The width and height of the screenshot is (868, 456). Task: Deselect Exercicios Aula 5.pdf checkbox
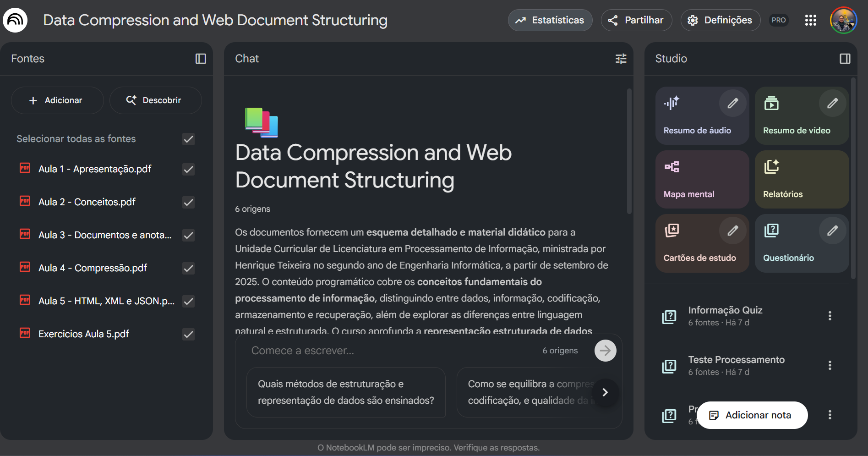[188, 334]
